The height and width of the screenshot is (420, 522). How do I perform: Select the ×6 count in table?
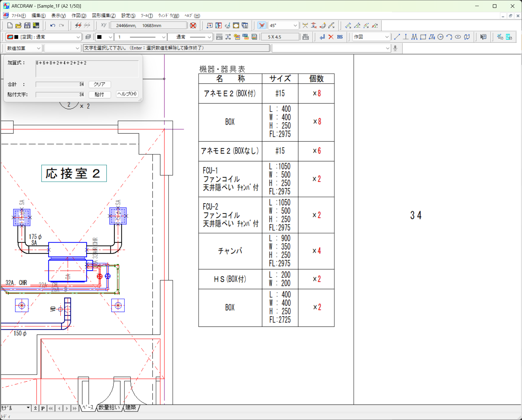317,151
